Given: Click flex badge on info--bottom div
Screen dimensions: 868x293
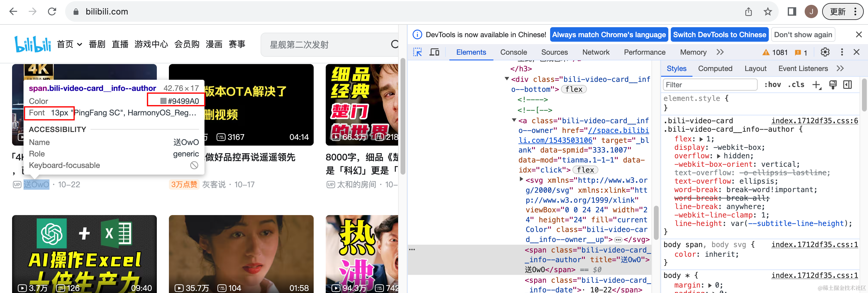Looking at the screenshot, I should coord(574,89).
